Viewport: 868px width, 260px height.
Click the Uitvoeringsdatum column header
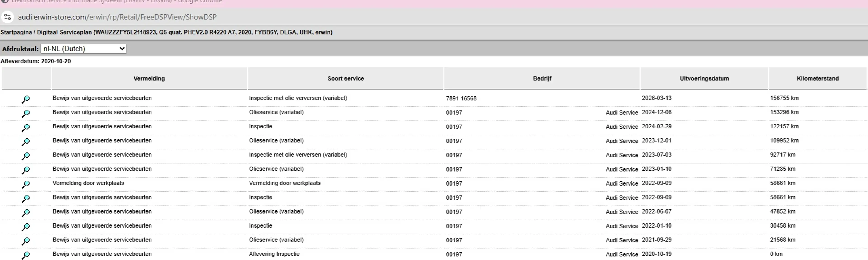[x=704, y=78]
